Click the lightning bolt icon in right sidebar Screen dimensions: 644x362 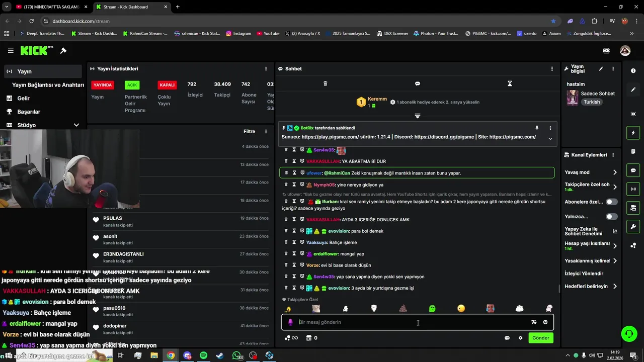[633, 133]
